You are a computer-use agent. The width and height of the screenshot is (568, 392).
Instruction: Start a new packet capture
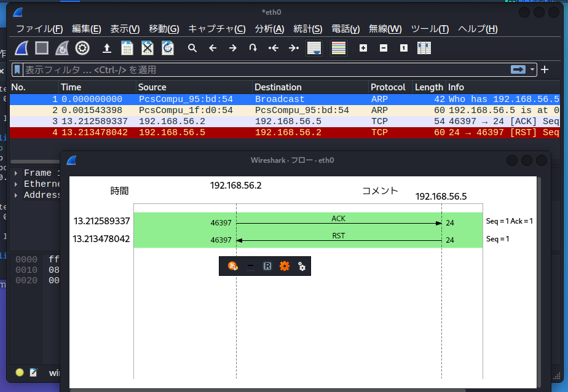tap(20, 48)
